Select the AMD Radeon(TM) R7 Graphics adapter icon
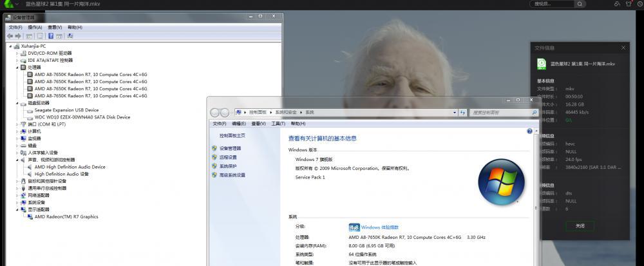 tap(30, 217)
